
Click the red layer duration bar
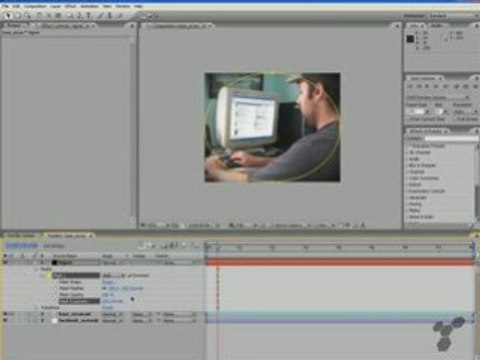(340, 263)
